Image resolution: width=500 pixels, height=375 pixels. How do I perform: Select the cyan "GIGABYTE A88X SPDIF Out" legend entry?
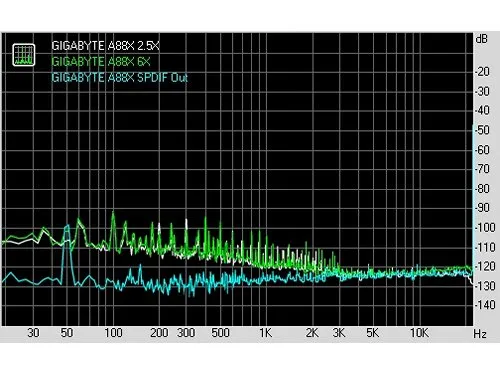[120, 78]
